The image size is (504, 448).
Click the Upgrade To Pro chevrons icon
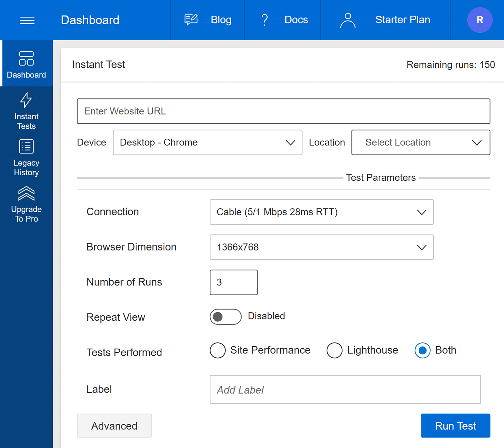click(26, 193)
